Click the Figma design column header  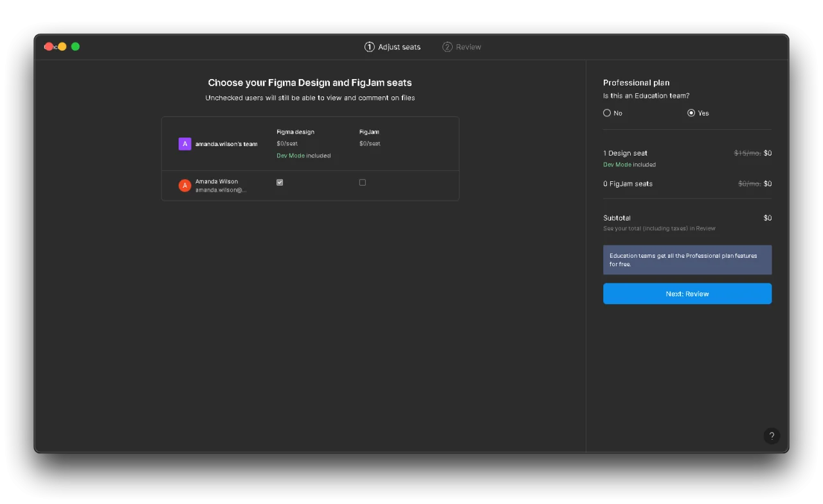pos(296,132)
